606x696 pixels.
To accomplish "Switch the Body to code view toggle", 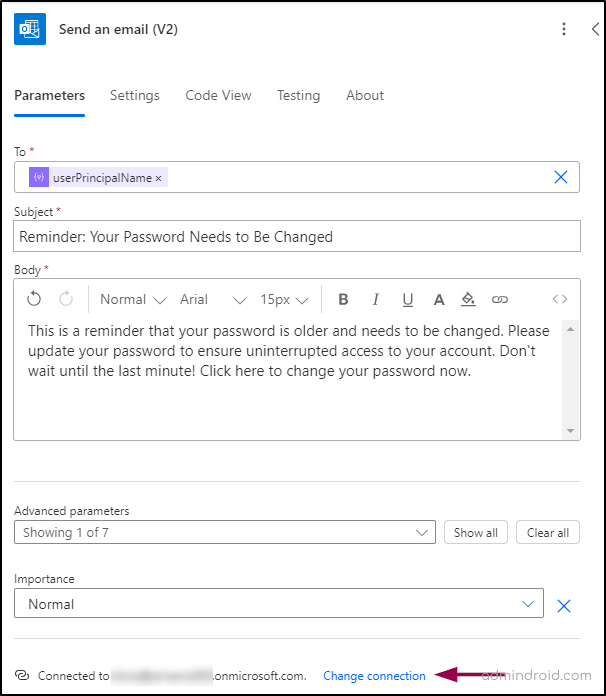I will click(560, 299).
